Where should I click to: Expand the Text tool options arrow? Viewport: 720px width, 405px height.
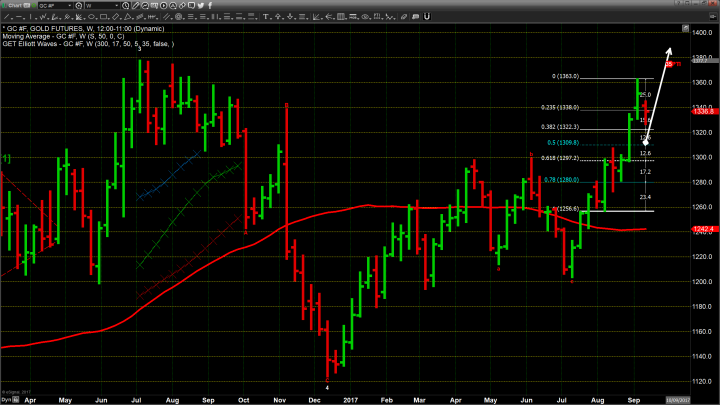point(271,19)
